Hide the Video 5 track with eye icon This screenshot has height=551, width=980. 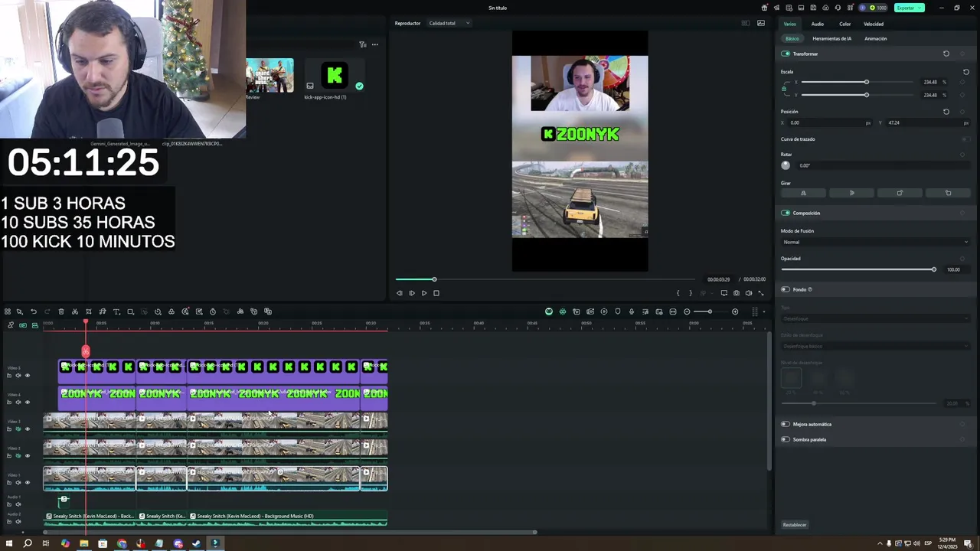[28, 376]
